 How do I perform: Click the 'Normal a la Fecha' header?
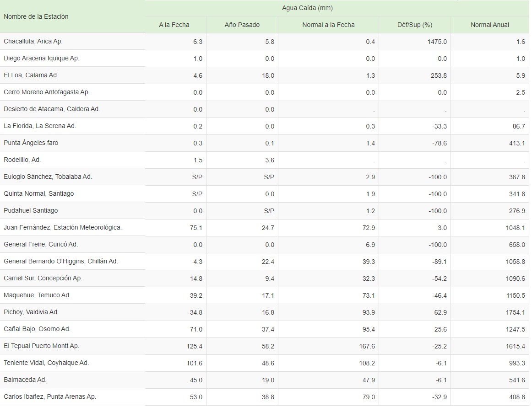tap(328, 25)
